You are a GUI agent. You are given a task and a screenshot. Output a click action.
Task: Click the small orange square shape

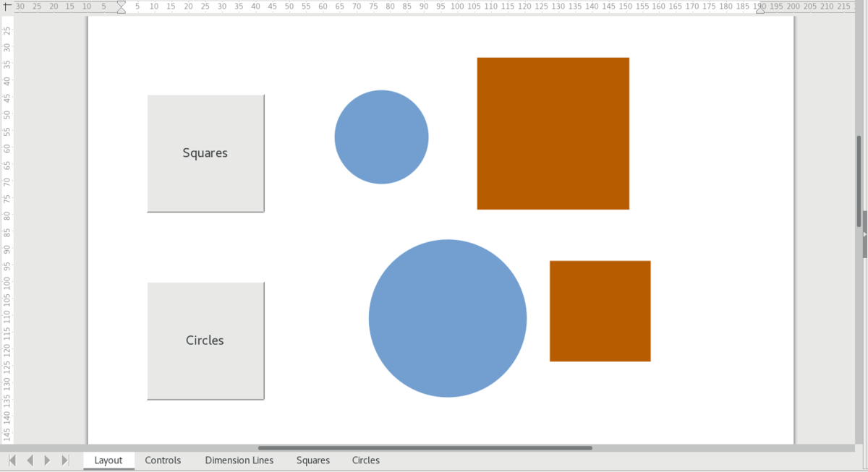pos(600,311)
